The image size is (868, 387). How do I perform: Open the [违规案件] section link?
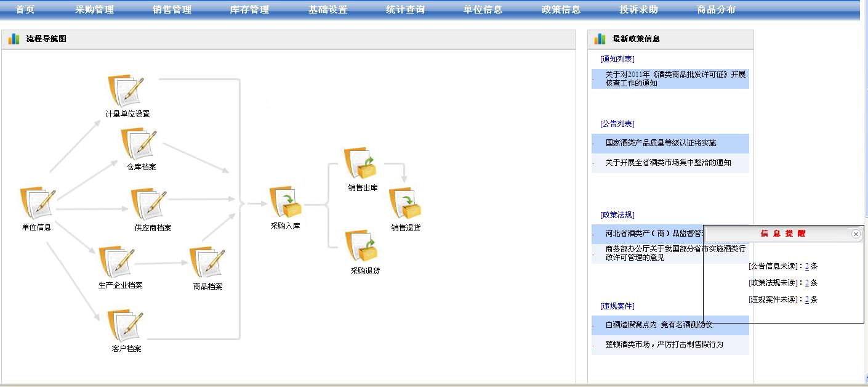tap(617, 306)
